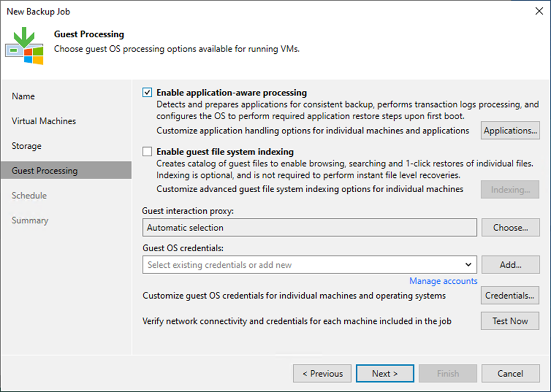Open the Name step in wizard sidebar

point(23,96)
